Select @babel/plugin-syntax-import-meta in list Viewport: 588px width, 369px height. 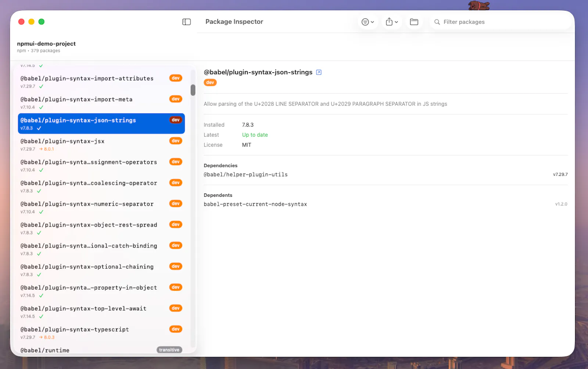point(101,103)
